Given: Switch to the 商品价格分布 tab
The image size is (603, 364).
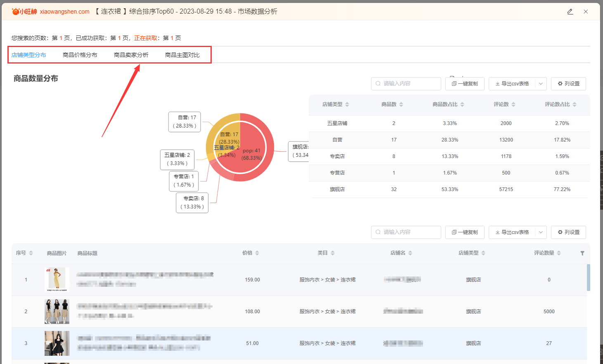Looking at the screenshot, I should pos(80,54).
